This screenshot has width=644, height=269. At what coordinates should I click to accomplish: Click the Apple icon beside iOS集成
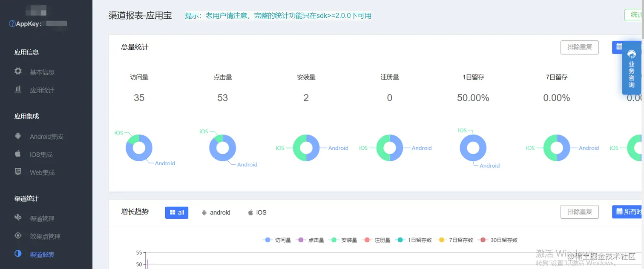(x=18, y=154)
